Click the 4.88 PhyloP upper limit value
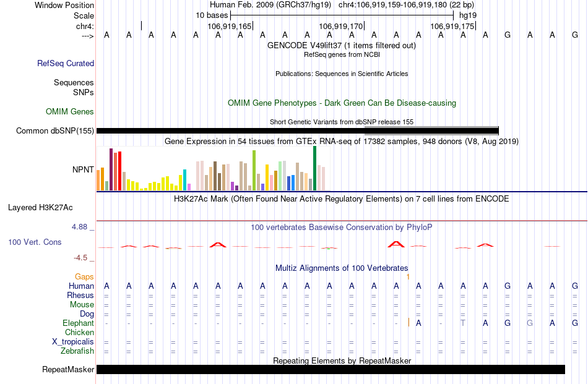The width and height of the screenshot is (588, 384). click(x=79, y=227)
